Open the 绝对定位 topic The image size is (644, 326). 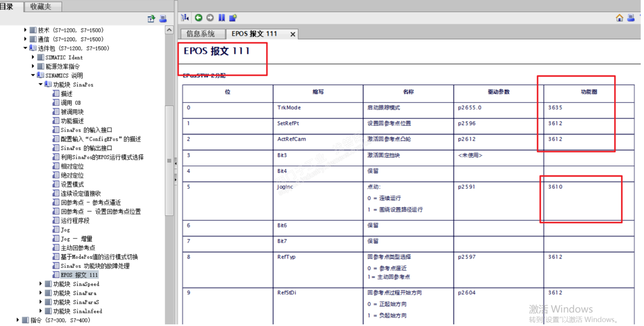[x=72, y=175]
